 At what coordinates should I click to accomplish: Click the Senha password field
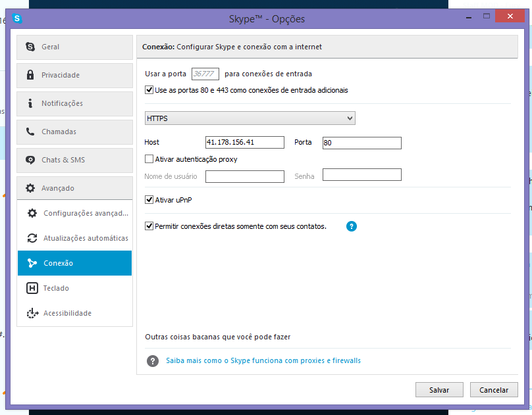point(362,175)
